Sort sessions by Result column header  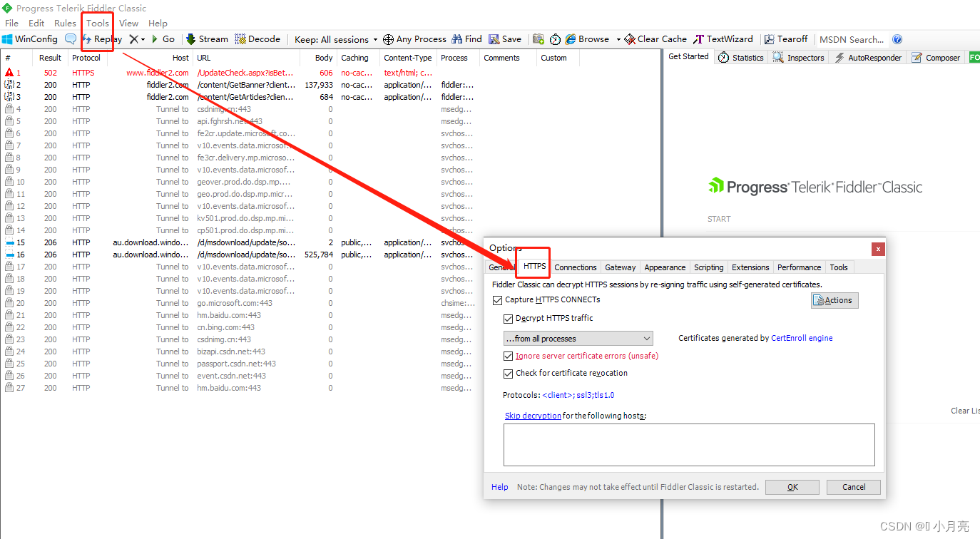click(x=50, y=58)
